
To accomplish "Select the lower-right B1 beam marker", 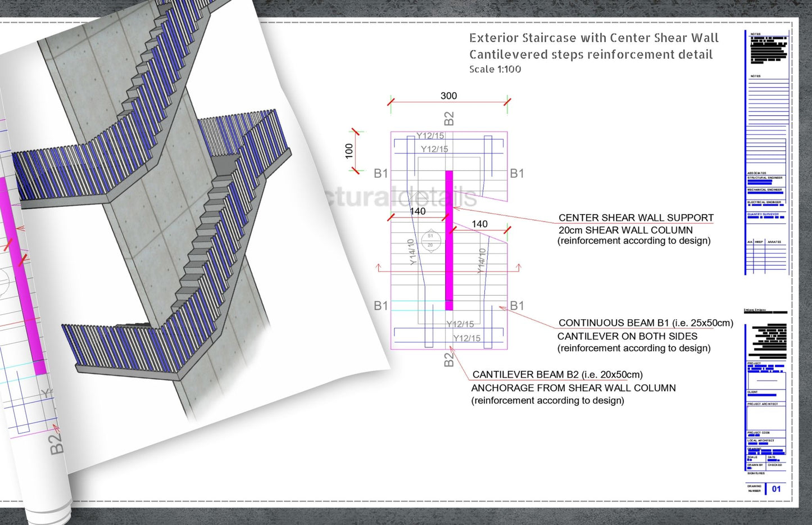I will pyautogui.click(x=517, y=306).
